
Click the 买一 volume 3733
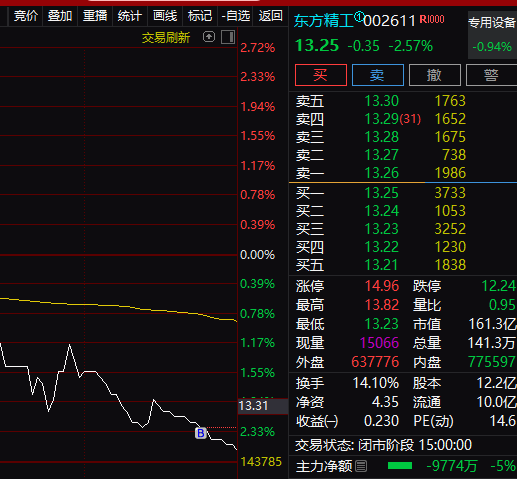click(450, 193)
